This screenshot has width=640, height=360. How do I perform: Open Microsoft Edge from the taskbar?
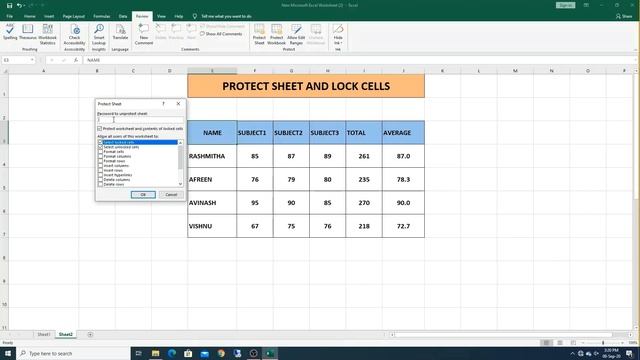(172, 353)
